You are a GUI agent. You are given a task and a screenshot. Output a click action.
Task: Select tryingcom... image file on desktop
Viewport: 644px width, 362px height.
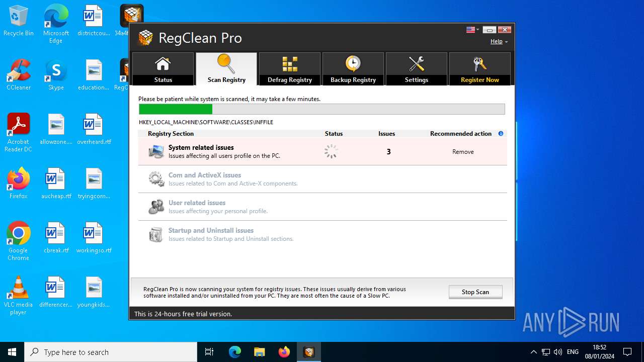pyautogui.click(x=94, y=184)
